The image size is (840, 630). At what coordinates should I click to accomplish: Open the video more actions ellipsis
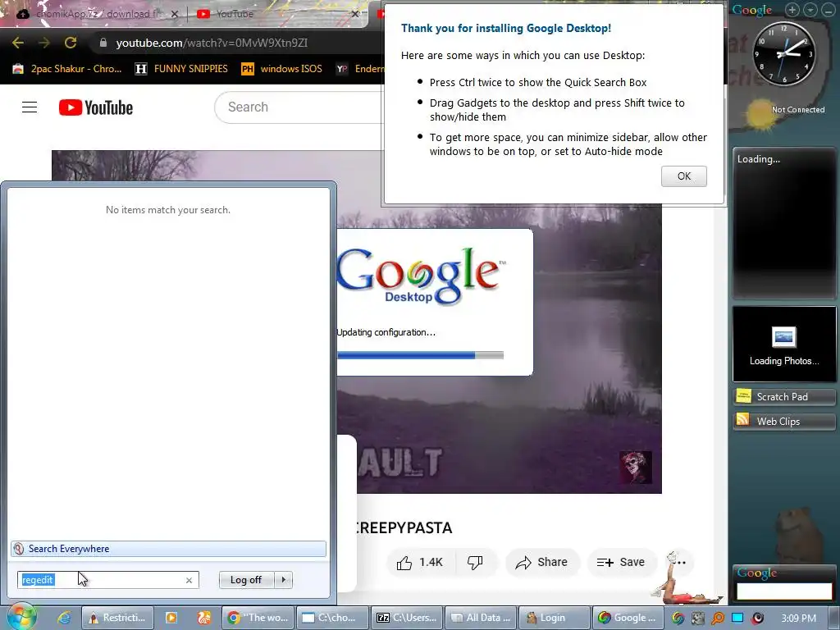pyautogui.click(x=680, y=562)
